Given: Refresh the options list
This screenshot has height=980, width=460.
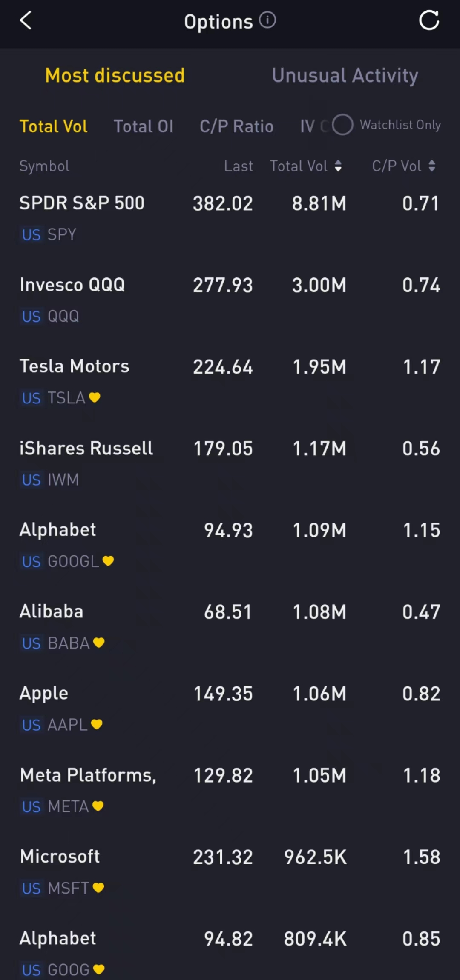Looking at the screenshot, I should (x=428, y=20).
